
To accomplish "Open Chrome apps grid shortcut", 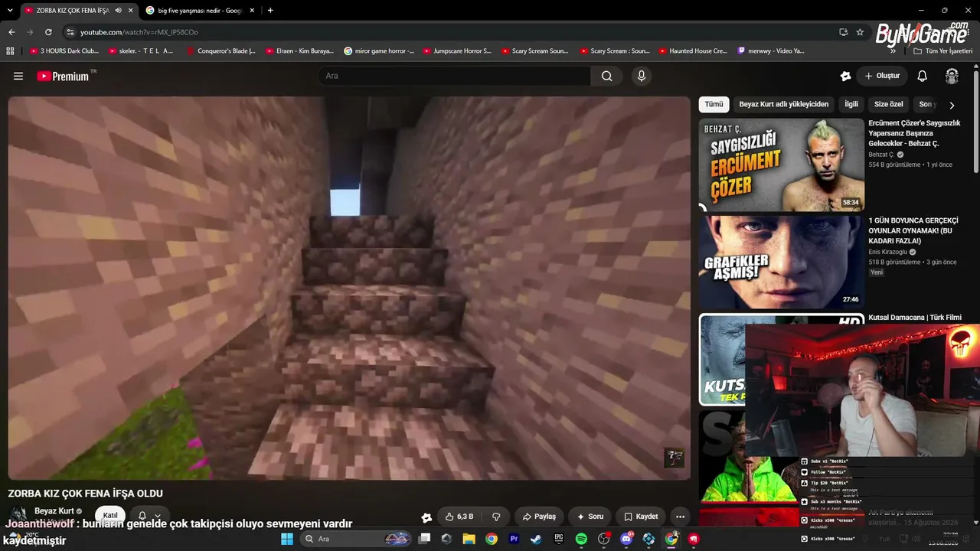I will pyautogui.click(x=10, y=51).
